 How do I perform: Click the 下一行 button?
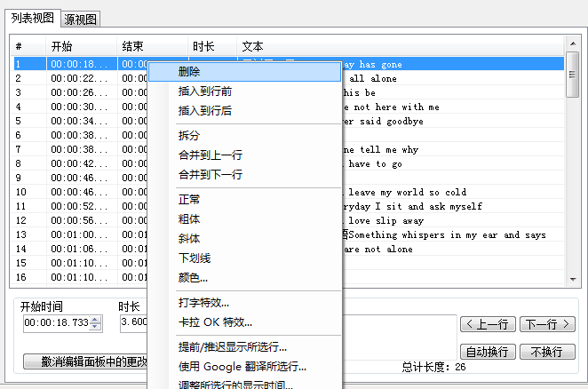(547, 324)
